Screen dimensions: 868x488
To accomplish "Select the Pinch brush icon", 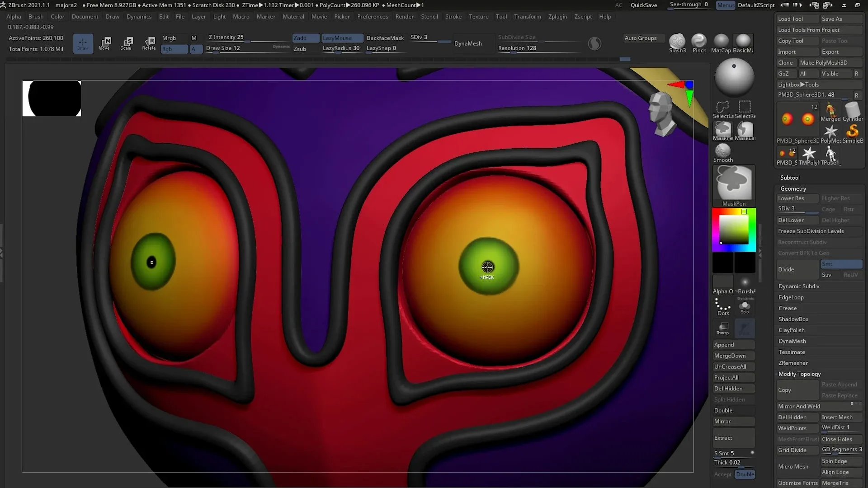I will [699, 41].
